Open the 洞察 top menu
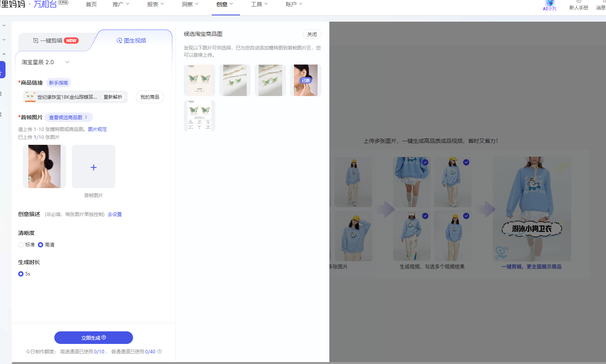This screenshot has height=364, width=606. point(190,4)
